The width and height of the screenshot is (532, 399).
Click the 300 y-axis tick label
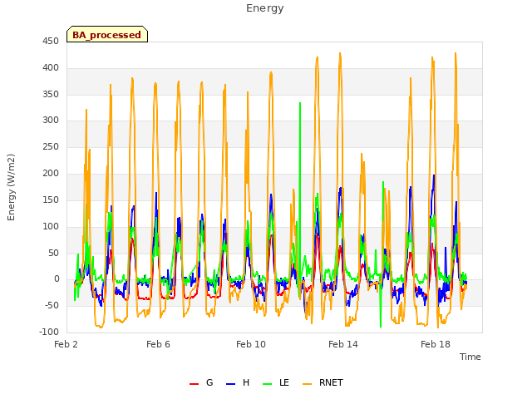point(51,120)
